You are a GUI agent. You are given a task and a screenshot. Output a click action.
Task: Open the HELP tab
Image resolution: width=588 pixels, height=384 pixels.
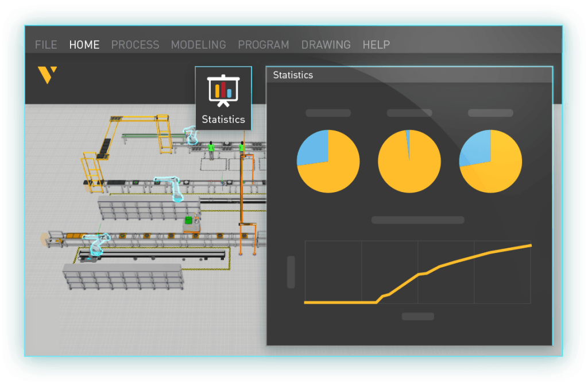click(376, 45)
